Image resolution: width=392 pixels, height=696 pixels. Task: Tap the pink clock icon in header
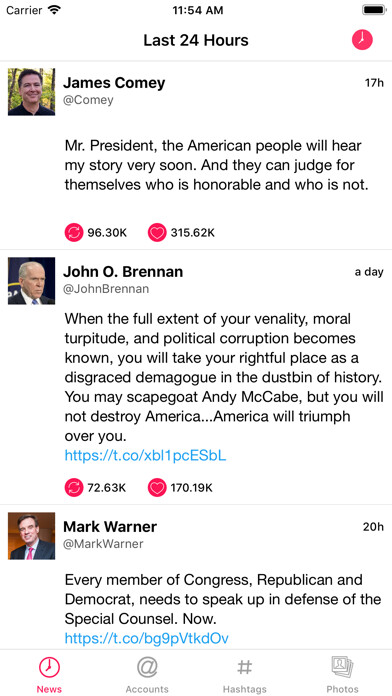tap(362, 40)
